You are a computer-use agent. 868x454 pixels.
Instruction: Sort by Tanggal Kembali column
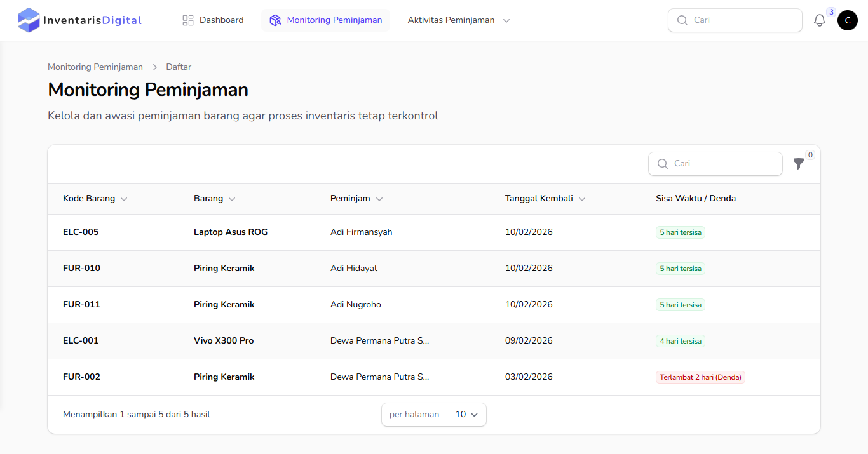(x=545, y=199)
